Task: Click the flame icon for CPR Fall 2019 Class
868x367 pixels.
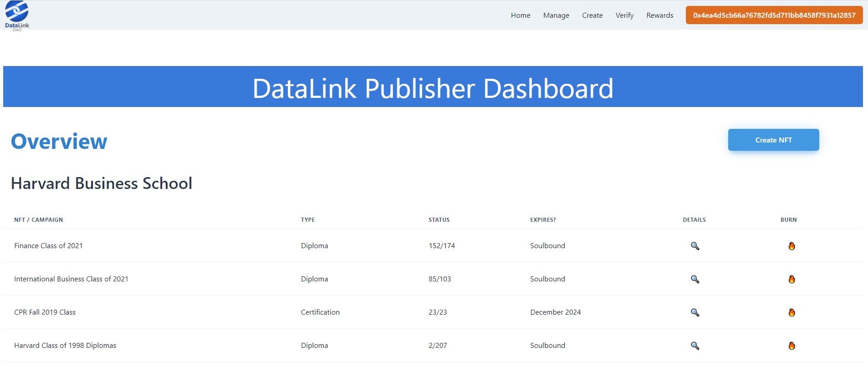Action: pos(791,312)
